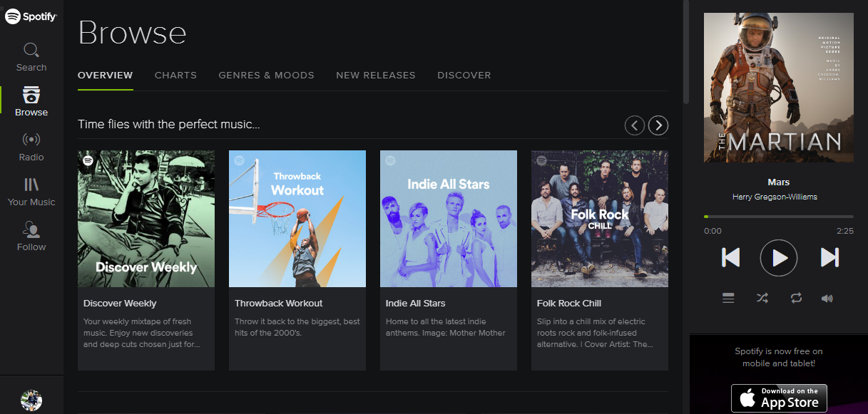Click the Throwback Workout title link
This screenshot has width=868, height=414.
point(279,304)
